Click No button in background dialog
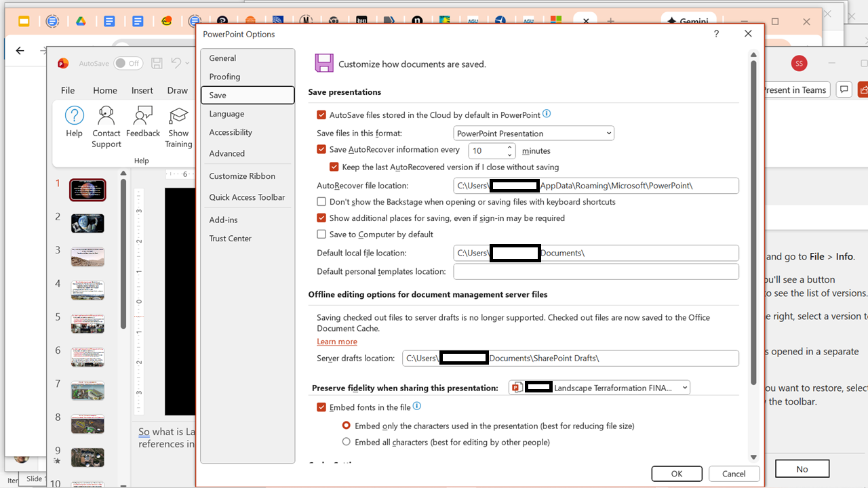The height and width of the screenshot is (488, 868). pos(802,469)
